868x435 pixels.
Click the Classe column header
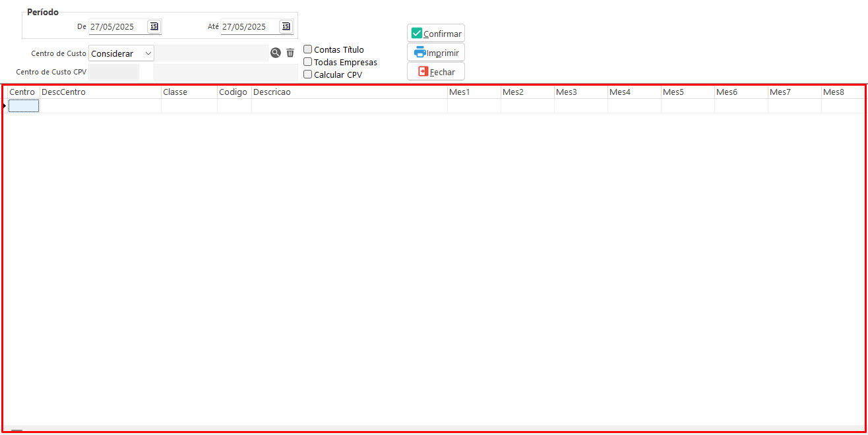coord(189,92)
